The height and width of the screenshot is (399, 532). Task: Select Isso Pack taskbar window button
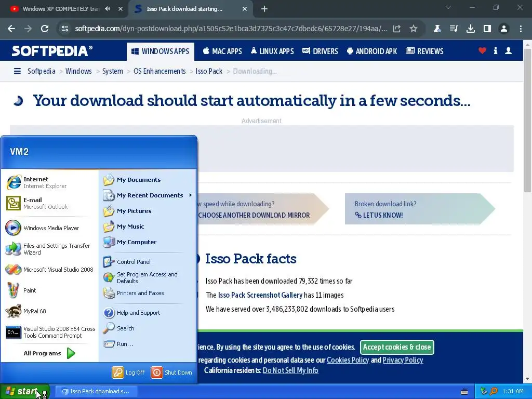pyautogui.click(x=96, y=391)
